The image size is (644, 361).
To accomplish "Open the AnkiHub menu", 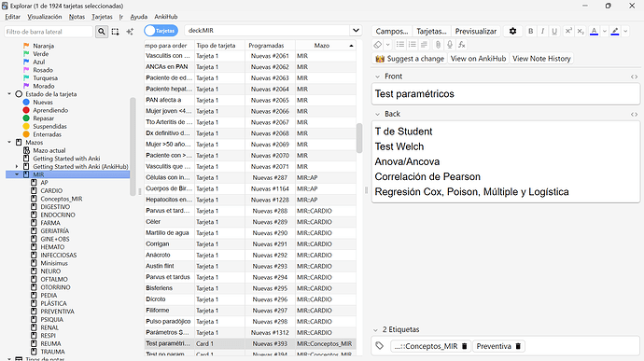I will (166, 17).
